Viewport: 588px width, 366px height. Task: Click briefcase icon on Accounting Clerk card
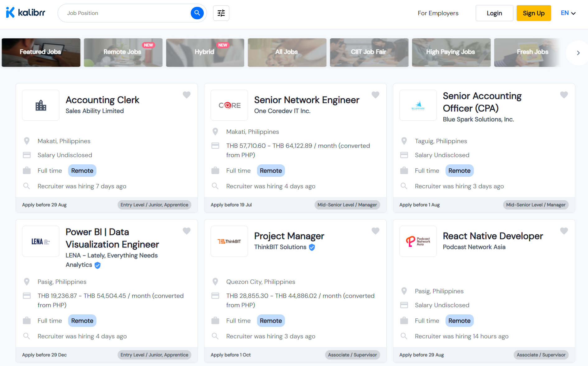[27, 171]
